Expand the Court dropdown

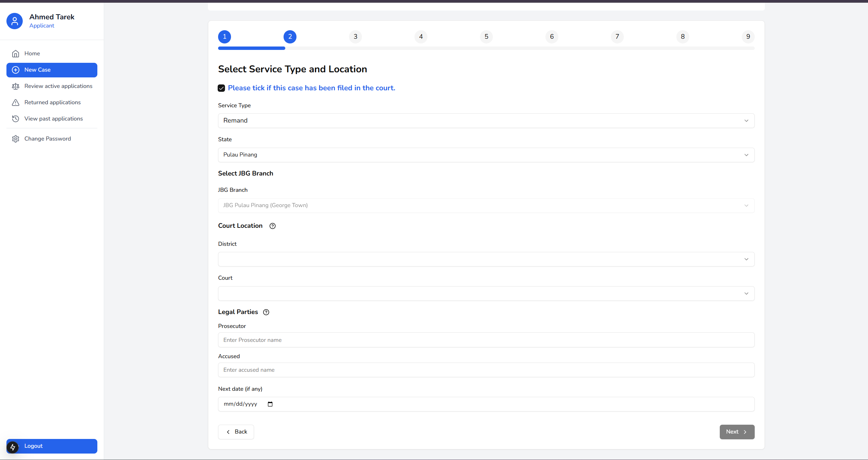pos(486,293)
